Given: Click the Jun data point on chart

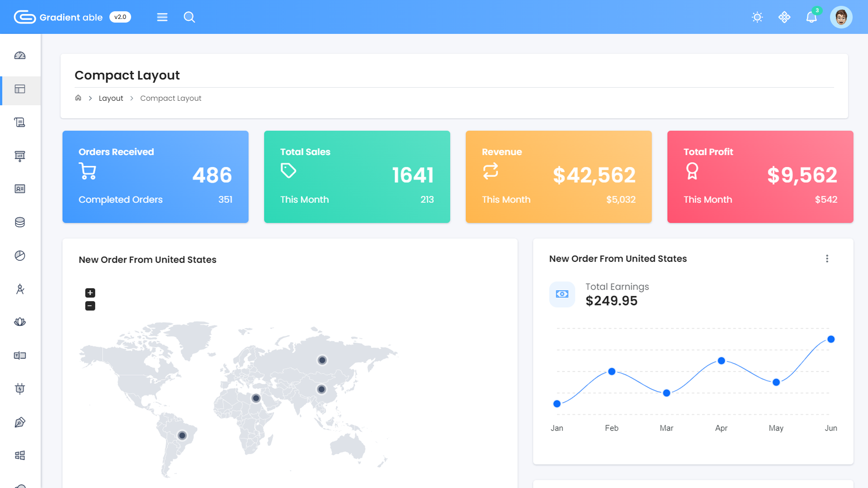Looking at the screenshot, I should coord(831,339).
